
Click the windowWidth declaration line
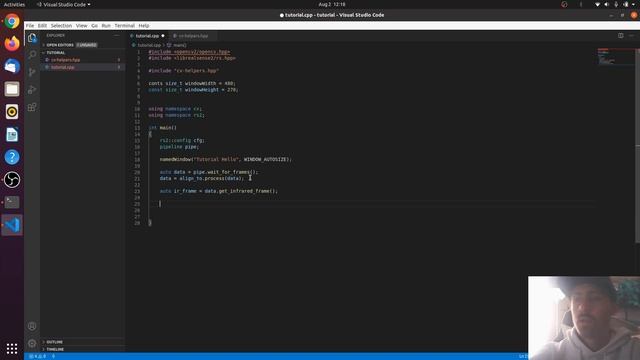click(192, 83)
